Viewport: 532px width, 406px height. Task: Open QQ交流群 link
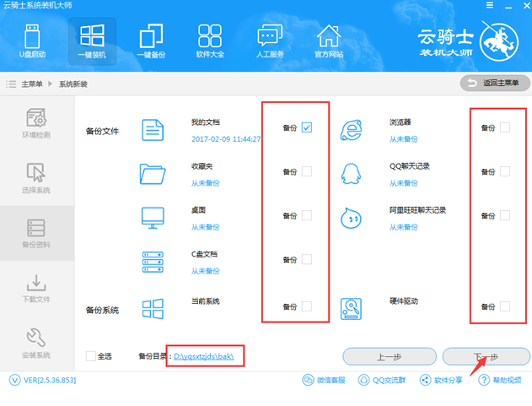click(x=382, y=380)
